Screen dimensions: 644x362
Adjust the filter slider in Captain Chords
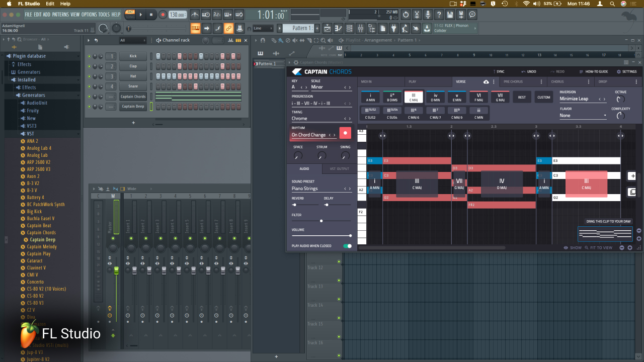[x=321, y=221]
